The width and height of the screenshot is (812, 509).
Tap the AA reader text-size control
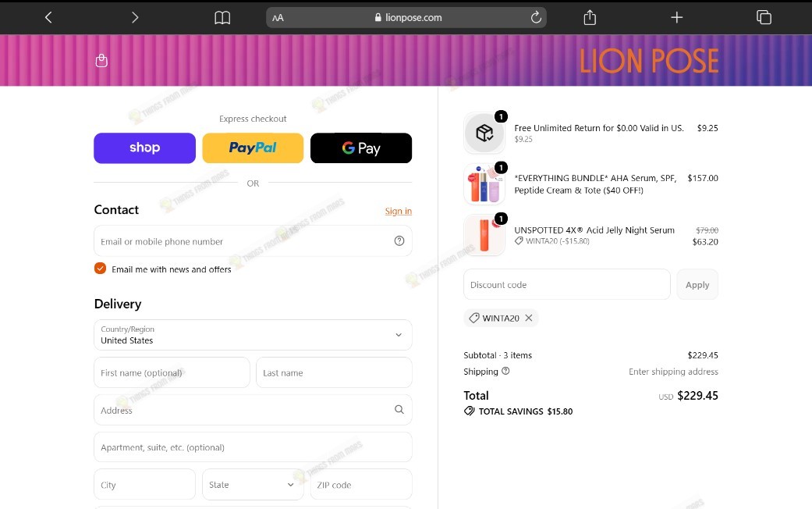point(278,18)
